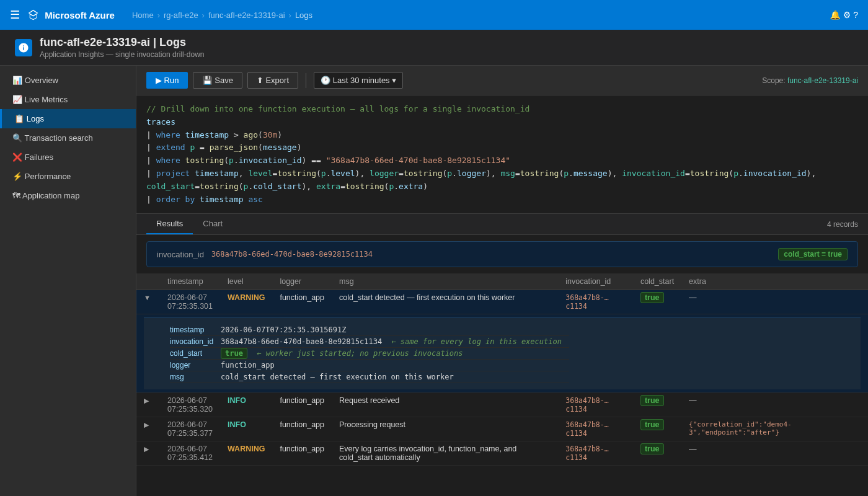Expand the Processing request row

(x=147, y=425)
